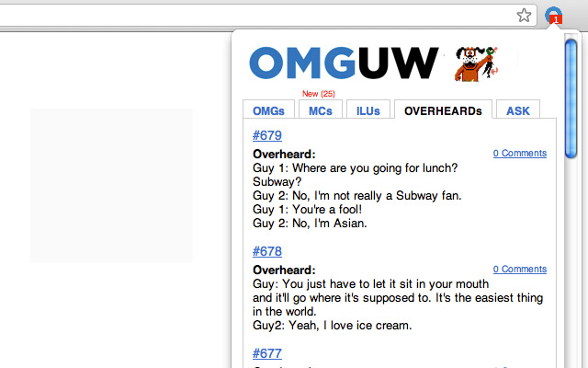Select the OVERHEARDs tab
The image size is (588, 368).
point(443,110)
